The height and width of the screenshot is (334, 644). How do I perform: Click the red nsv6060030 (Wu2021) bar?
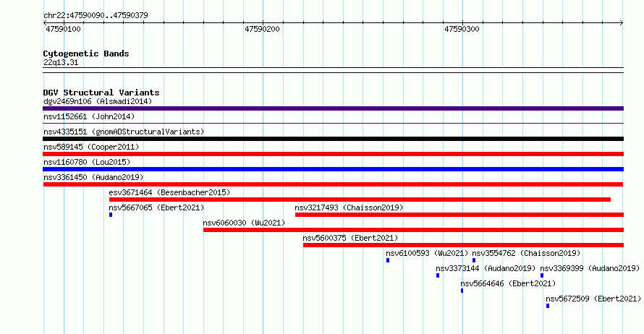pyautogui.click(x=414, y=230)
